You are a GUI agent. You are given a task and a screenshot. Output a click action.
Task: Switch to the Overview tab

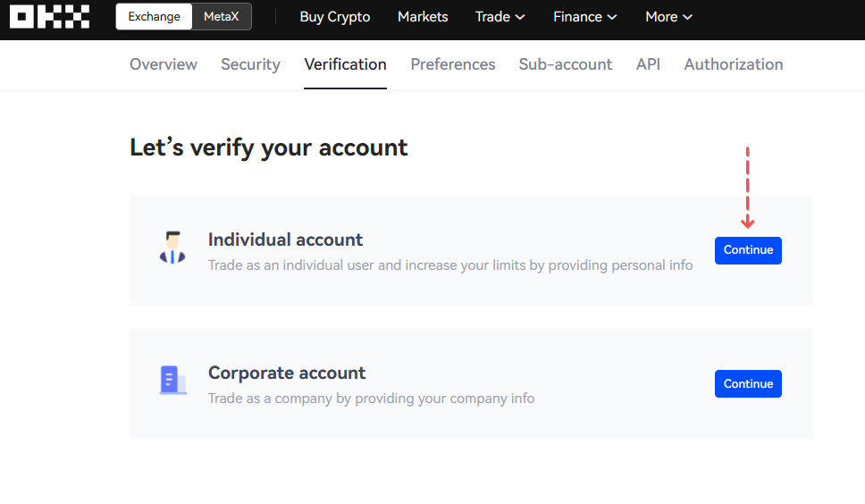click(164, 64)
